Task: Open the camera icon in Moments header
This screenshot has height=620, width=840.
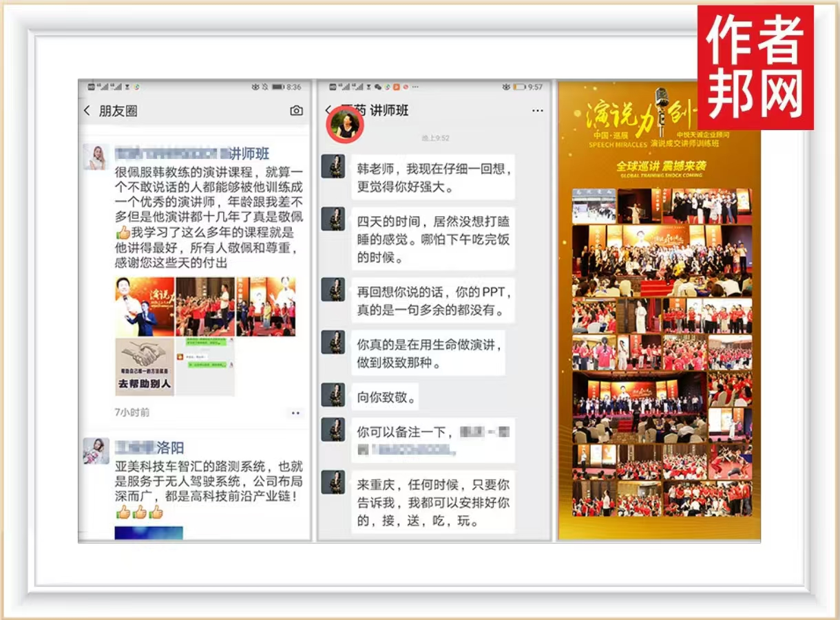Action: click(x=296, y=111)
